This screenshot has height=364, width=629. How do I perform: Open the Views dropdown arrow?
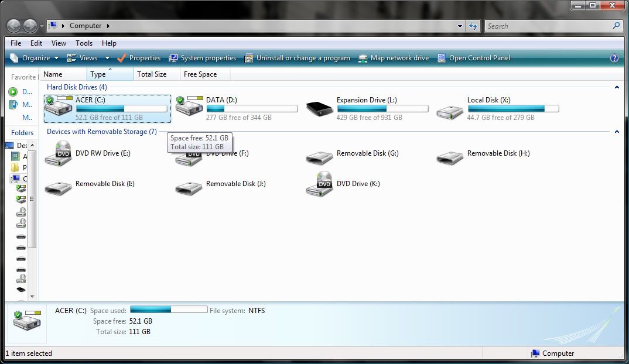108,58
